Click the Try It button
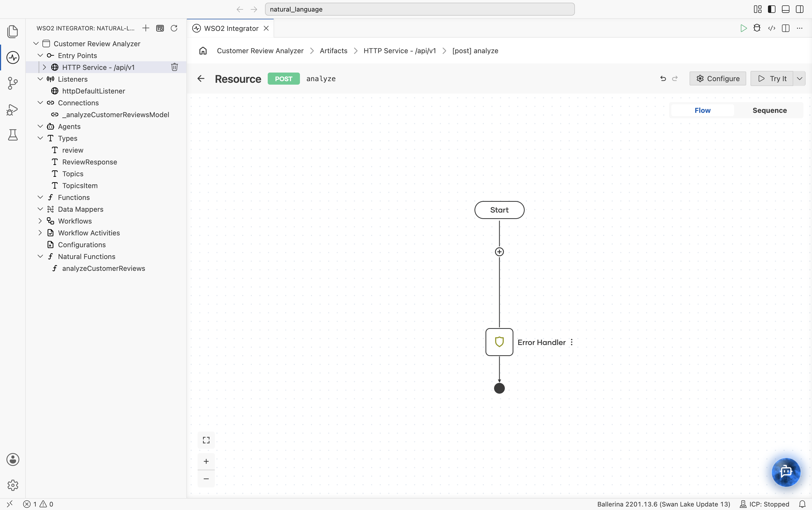The width and height of the screenshot is (812, 510). (x=771, y=78)
